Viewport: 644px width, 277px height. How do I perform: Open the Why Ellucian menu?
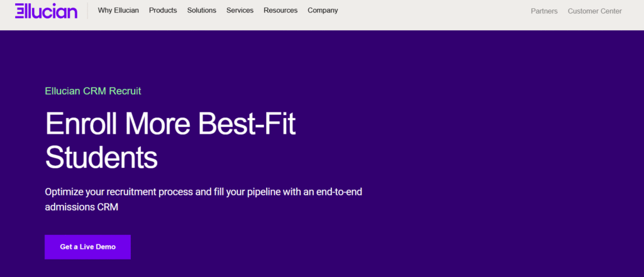point(118,11)
